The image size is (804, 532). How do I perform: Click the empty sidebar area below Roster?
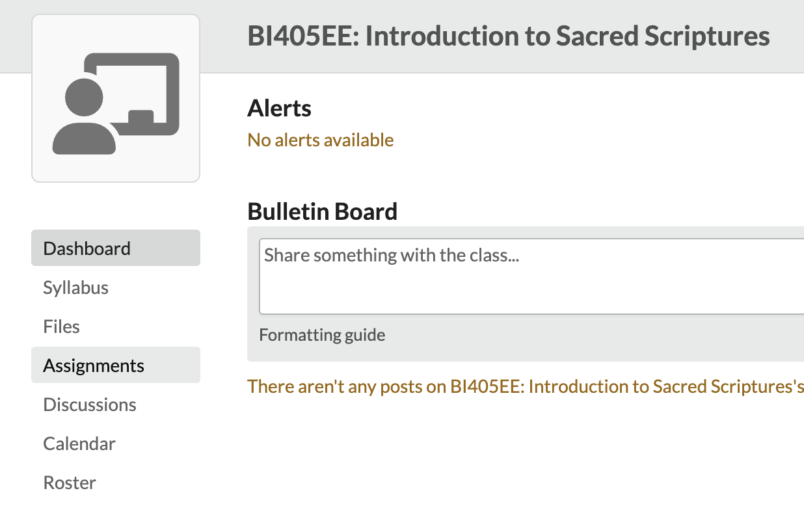point(115,515)
